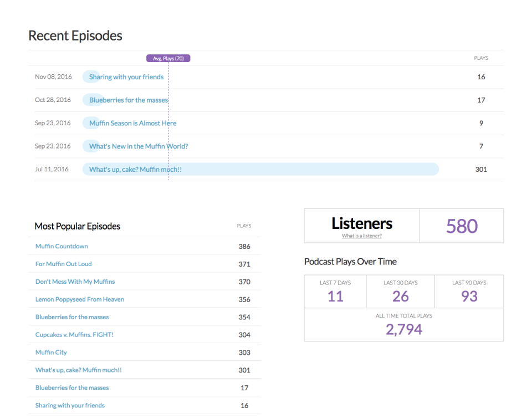Click the Last 30 Days plays box
Screen dimensions: 532x418
click(x=400, y=292)
